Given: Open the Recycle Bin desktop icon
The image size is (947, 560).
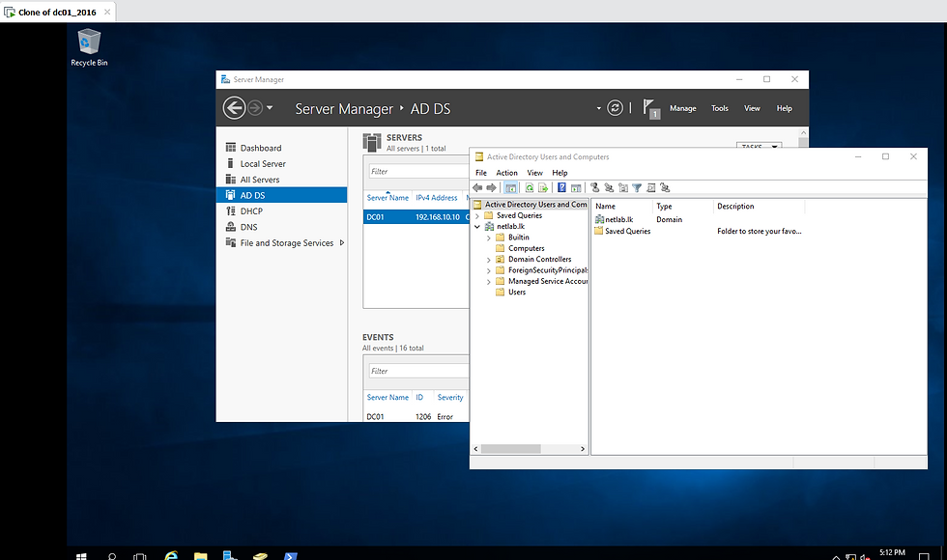Looking at the screenshot, I should click(x=89, y=47).
